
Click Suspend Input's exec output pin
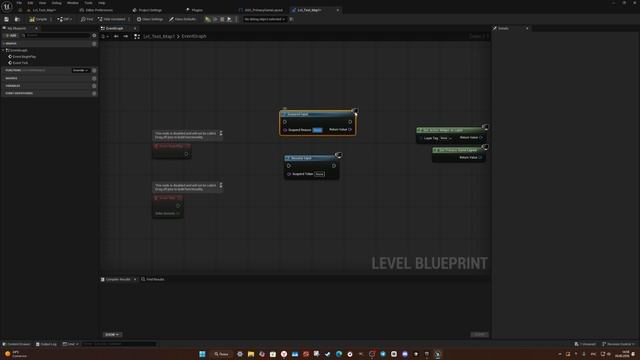tap(350, 122)
